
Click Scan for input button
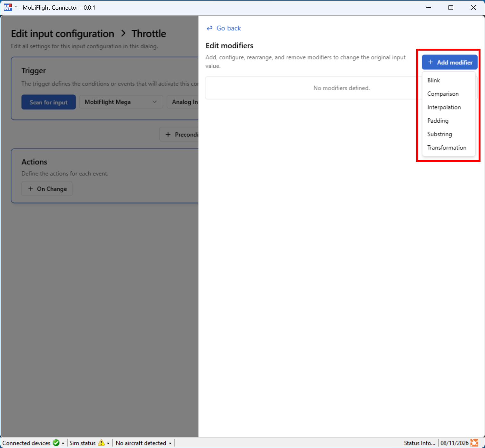coord(49,102)
